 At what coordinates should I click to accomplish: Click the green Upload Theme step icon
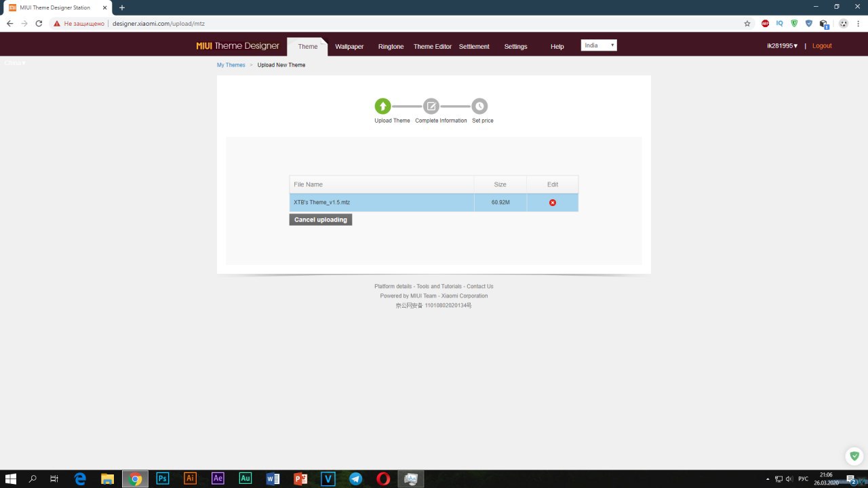[383, 106]
